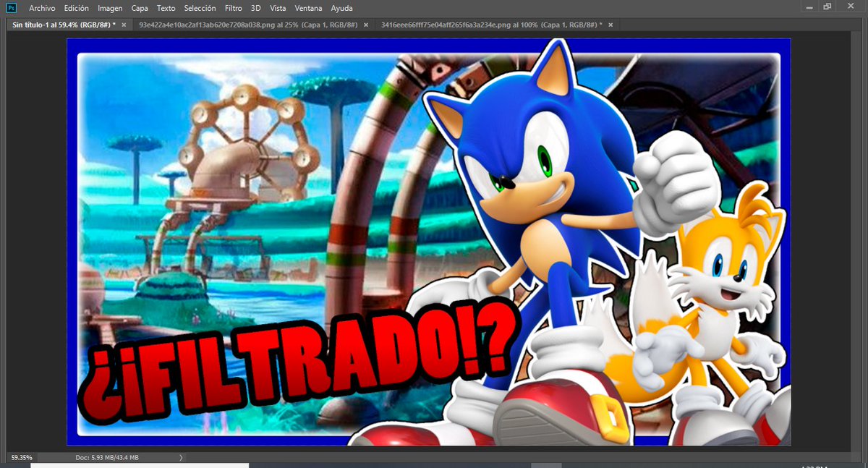Click the 59.35% zoom level field
This screenshot has width=868, height=468.
tap(22, 457)
